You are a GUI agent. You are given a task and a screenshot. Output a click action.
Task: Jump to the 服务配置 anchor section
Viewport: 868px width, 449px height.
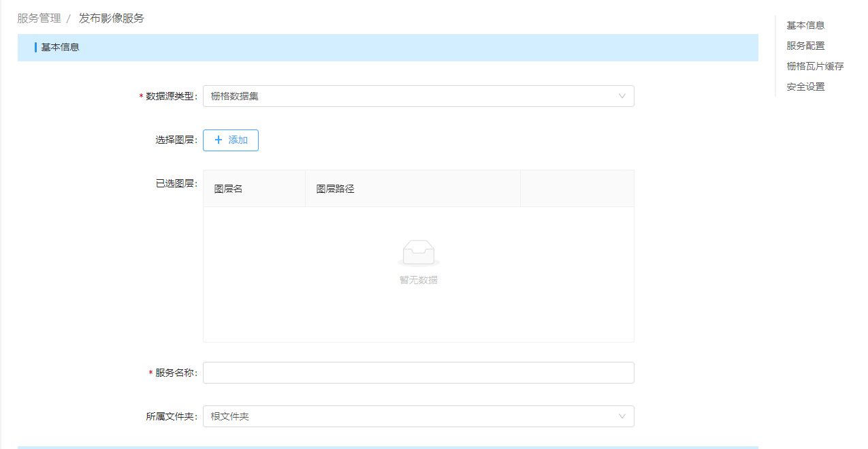[x=805, y=46]
